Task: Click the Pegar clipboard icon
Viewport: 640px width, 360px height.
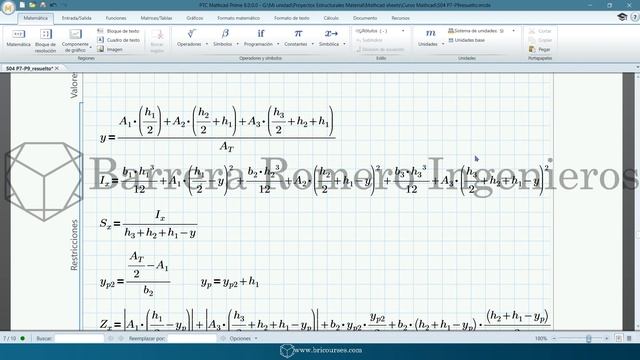Action: 532,49
